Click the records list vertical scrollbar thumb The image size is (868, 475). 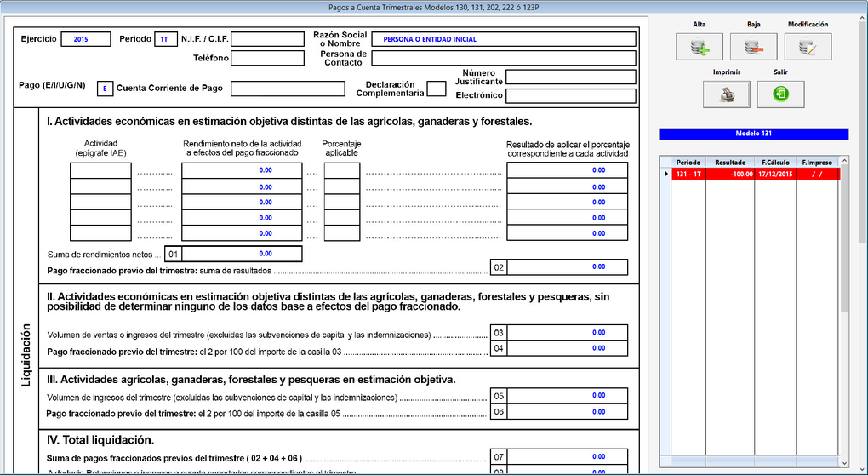844,238
